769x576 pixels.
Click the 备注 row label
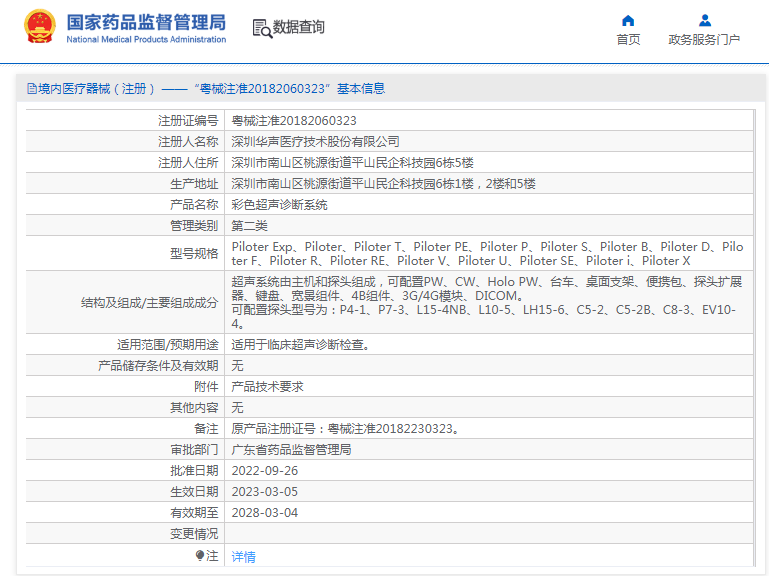pyautogui.click(x=206, y=429)
